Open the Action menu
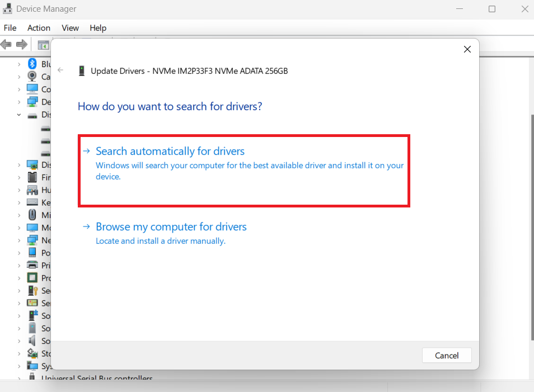Viewport: 534px width, 392px height. pyautogui.click(x=39, y=28)
